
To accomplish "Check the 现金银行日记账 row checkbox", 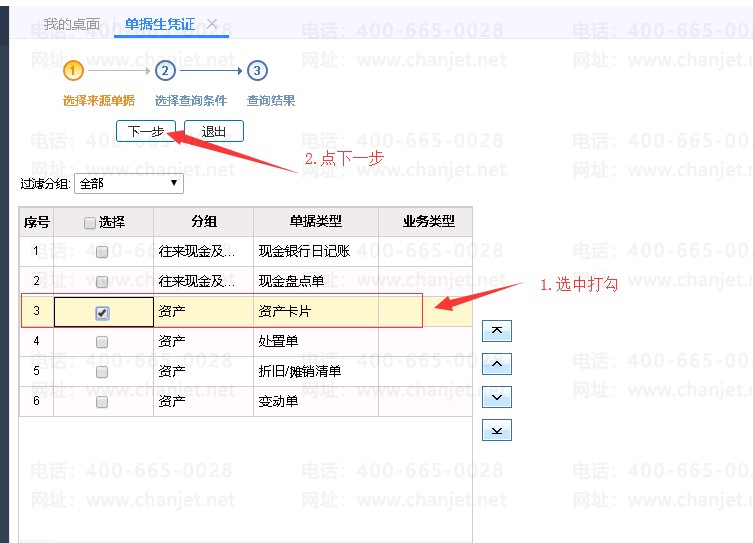I will click(102, 252).
